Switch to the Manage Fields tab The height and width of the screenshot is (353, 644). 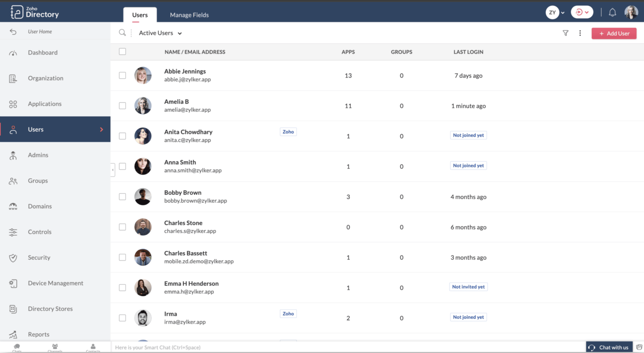click(189, 15)
